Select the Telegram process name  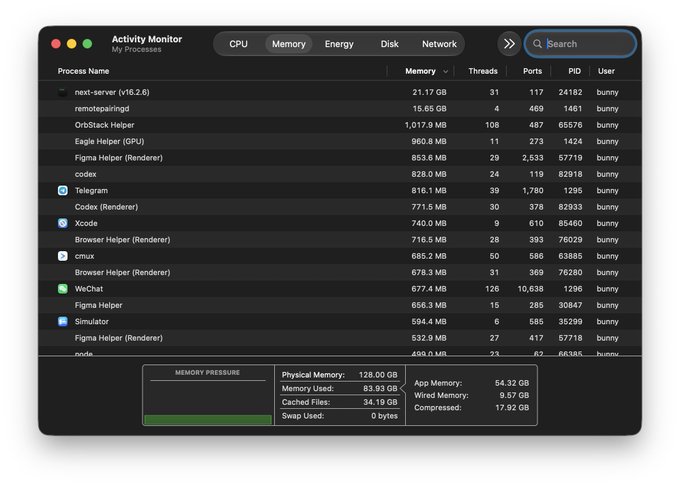pyautogui.click(x=91, y=190)
